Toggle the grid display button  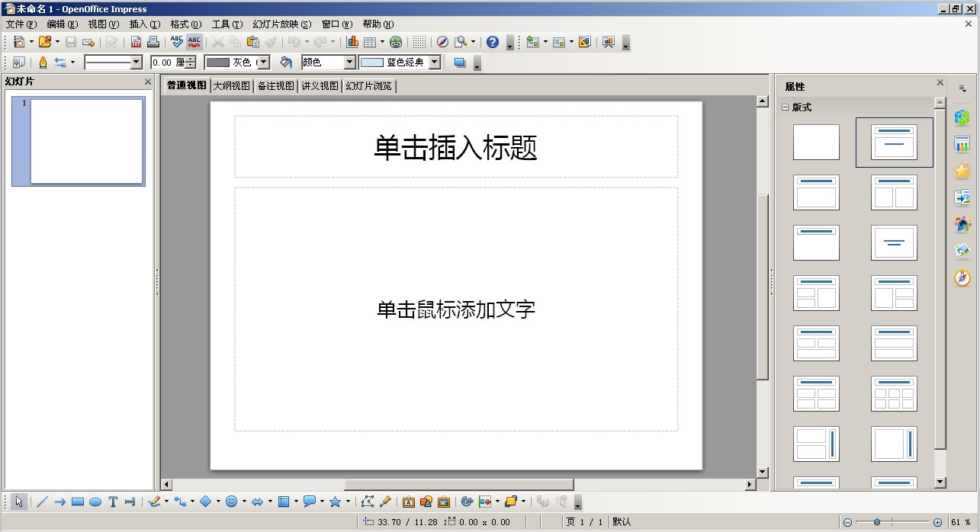click(419, 42)
